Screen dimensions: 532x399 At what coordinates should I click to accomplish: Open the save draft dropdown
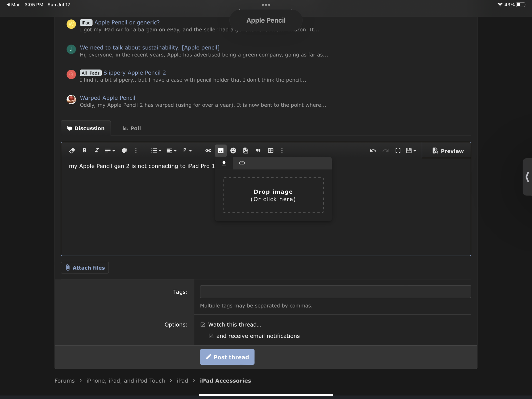tap(411, 151)
